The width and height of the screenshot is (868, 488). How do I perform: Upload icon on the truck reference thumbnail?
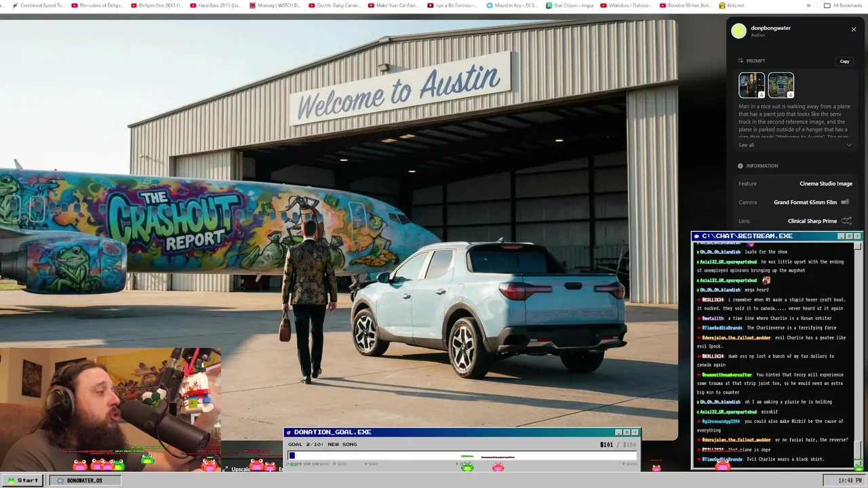(x=790, y=94)
